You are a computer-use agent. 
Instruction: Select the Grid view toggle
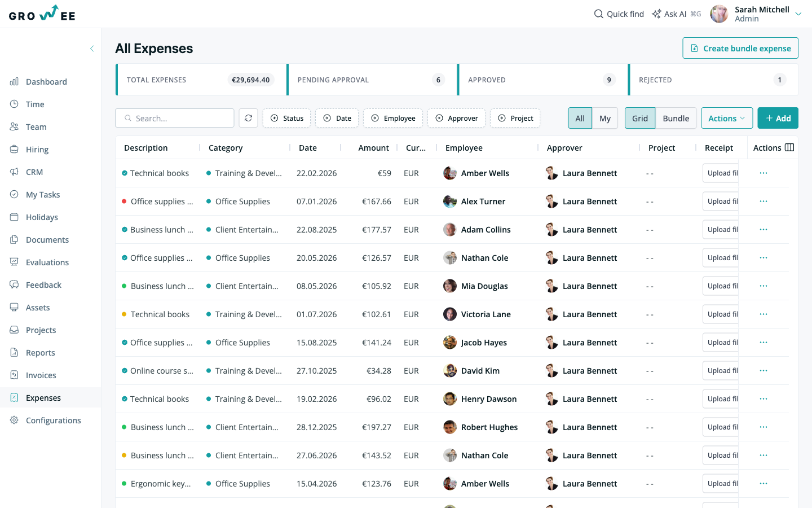tap(640, 118)
